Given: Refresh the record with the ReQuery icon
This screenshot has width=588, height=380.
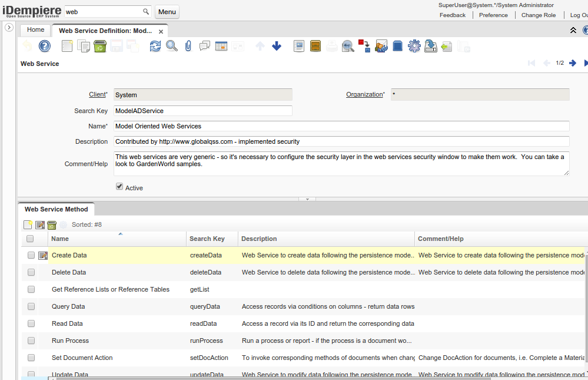Looking at the screenshot, I should pyautogui.click(x=155, y=46).
